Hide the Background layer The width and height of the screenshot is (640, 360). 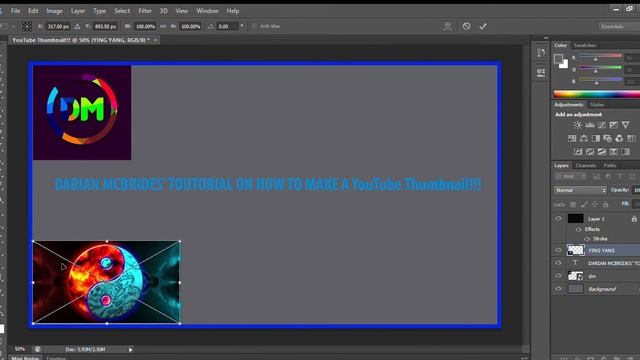558,289
